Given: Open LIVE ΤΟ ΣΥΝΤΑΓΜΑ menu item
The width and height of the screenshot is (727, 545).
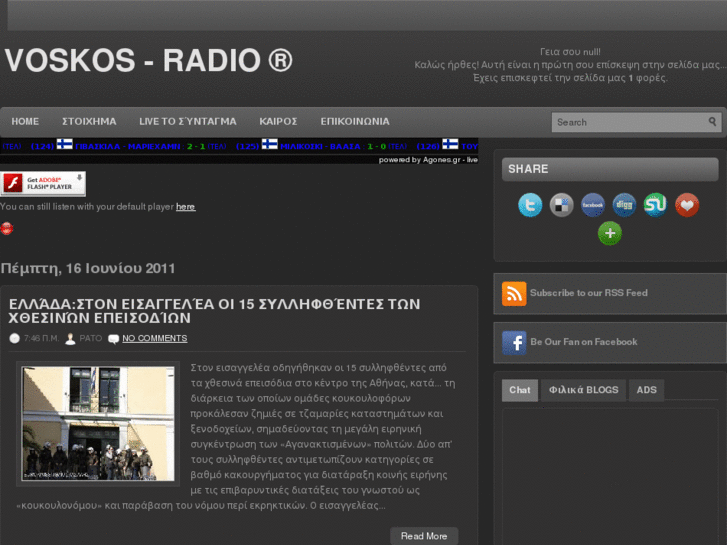Looking at the screenshot, I should (x=188, y=122).
